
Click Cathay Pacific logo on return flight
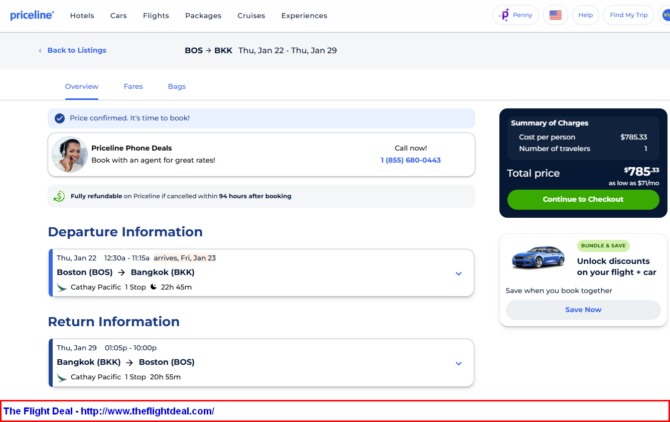click(x=62, y=377)
